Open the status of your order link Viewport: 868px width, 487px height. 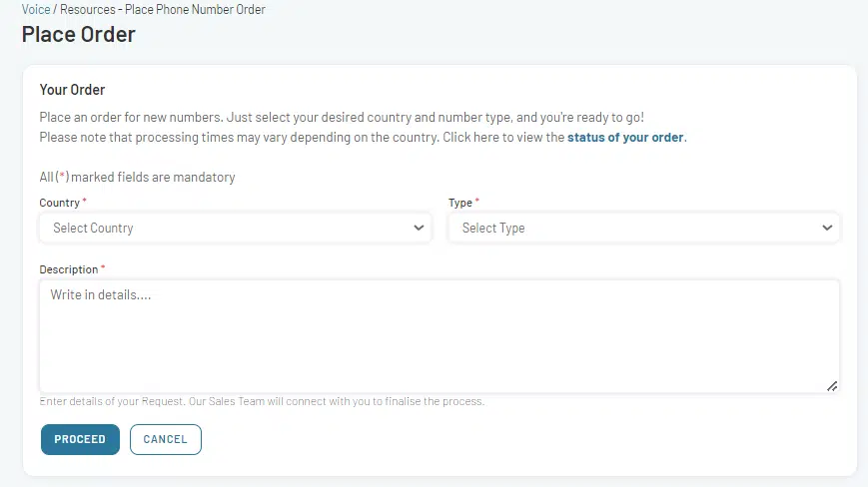point(625,138)
